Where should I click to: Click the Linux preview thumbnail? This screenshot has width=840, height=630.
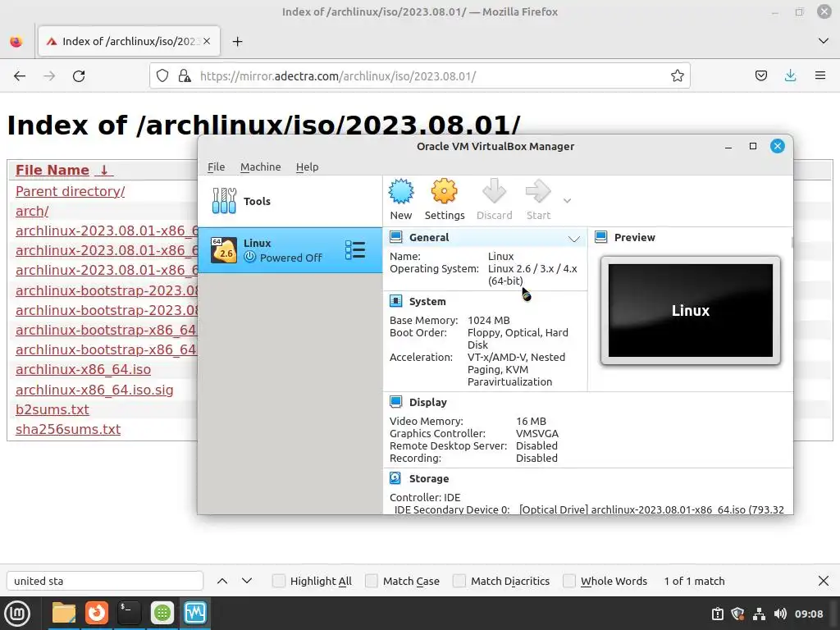click(x=691, y=310)
